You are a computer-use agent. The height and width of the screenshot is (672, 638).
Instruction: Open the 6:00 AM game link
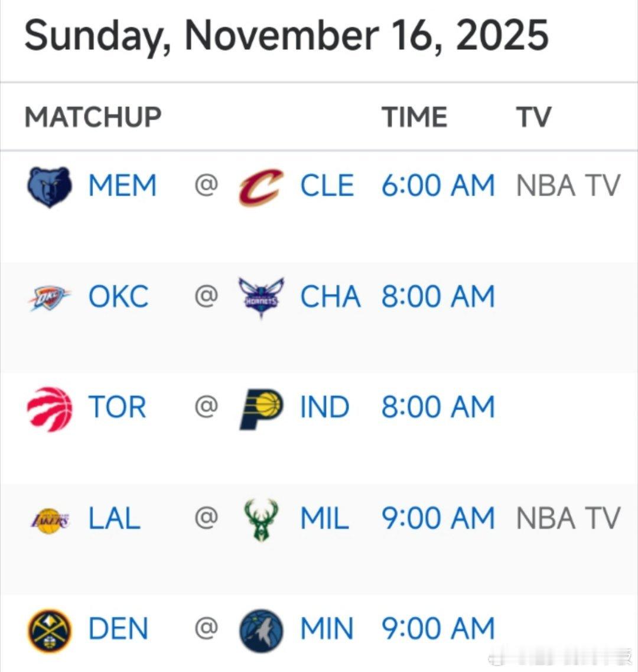438,186
